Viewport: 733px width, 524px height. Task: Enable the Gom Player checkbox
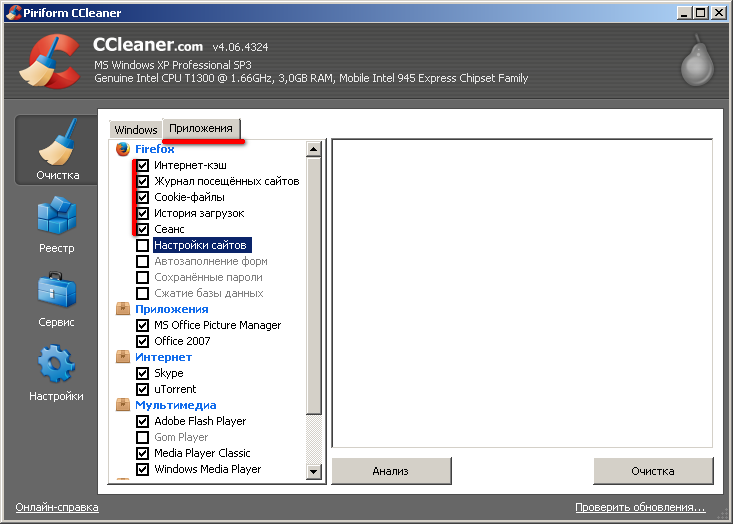point(143,437)
